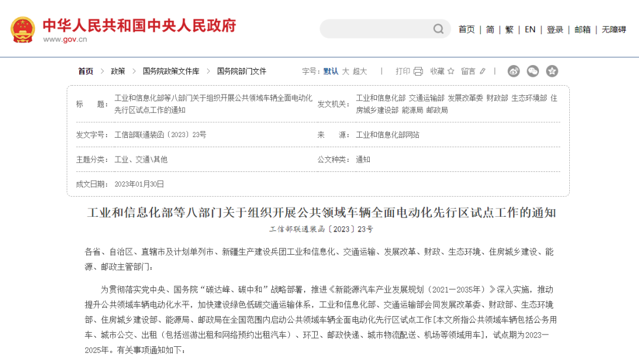Toggle display to traditional Chinese (繁)

509,29
